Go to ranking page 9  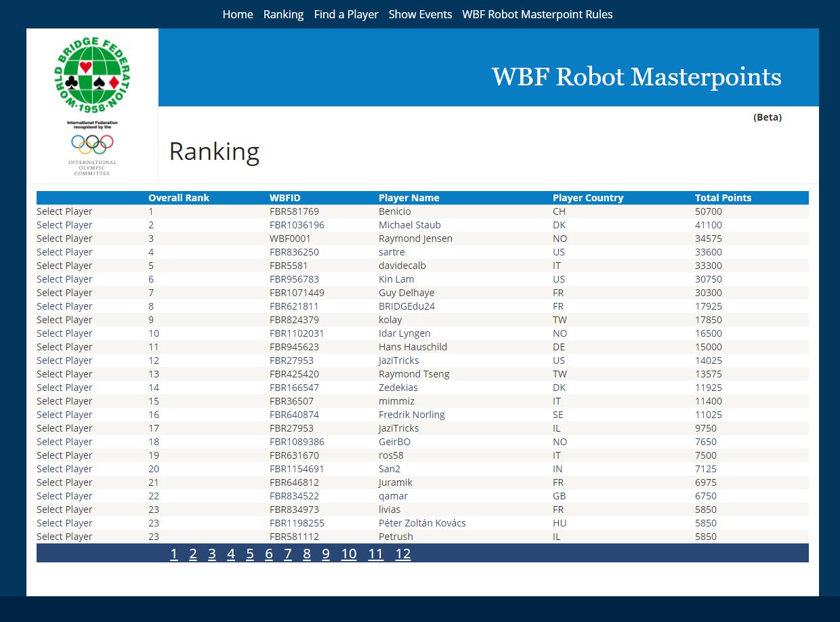coord(326,554)
